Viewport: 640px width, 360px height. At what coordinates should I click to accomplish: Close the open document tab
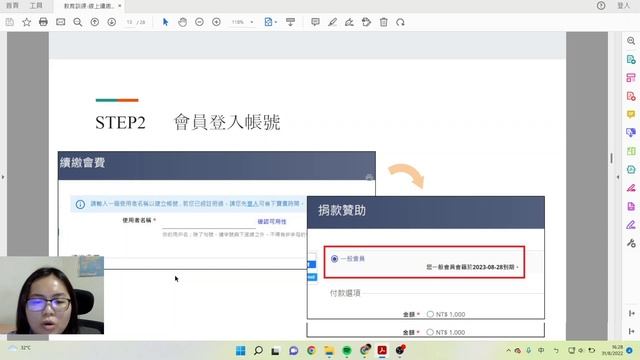pyautogui.click(x=120, y=6)
